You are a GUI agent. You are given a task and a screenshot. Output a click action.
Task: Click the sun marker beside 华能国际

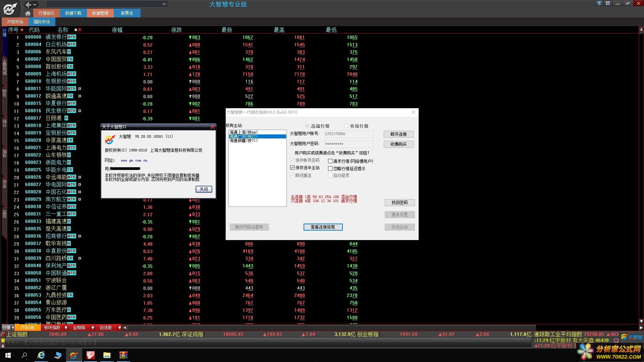80,89
